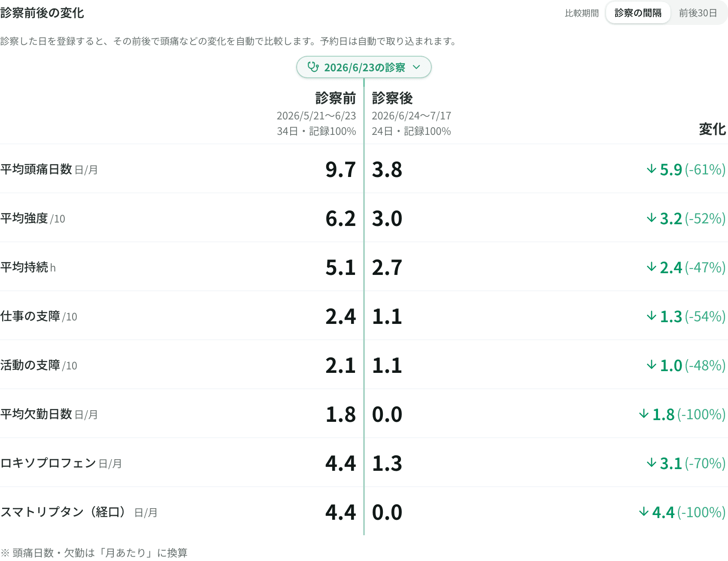Expand the chevron beside 2026/6/23の診察
The image size is (728, 561).
[x=416, y=67]
